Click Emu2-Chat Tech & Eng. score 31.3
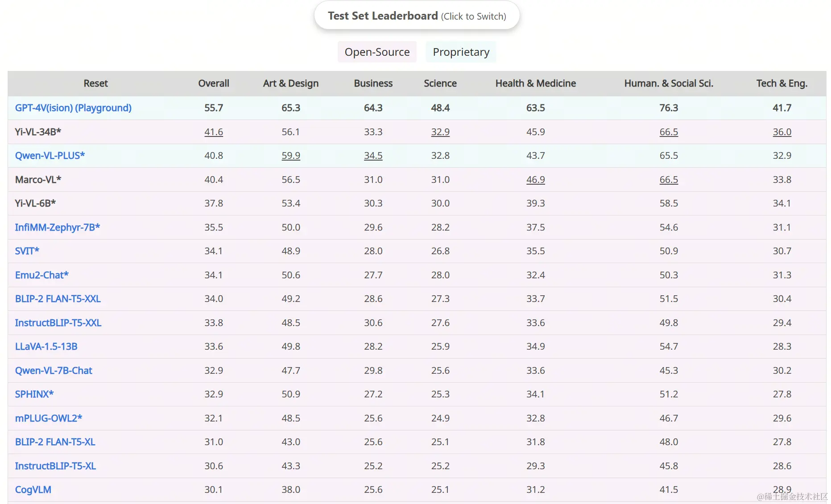The image size is (831, 504). tap(782, 275)
